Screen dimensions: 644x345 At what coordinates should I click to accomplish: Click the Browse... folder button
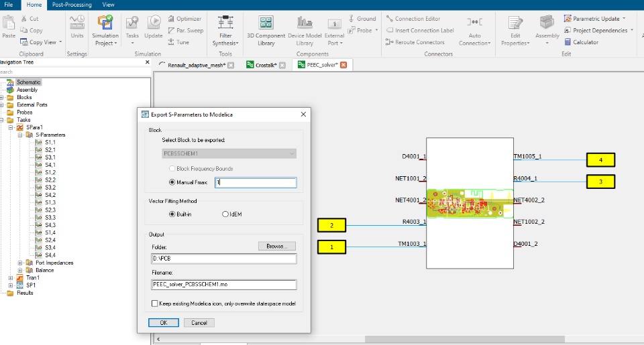tap(277, 246)
